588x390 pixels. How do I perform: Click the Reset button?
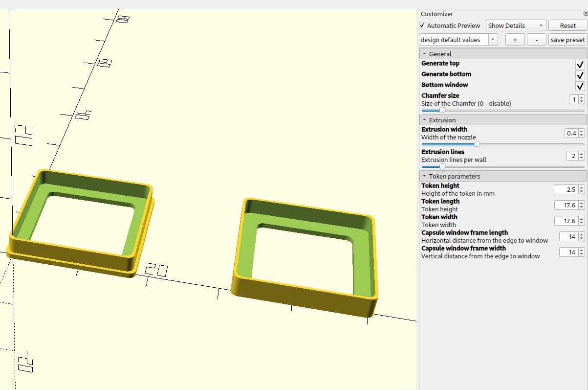pyautogui.click(x=567, y=25)
